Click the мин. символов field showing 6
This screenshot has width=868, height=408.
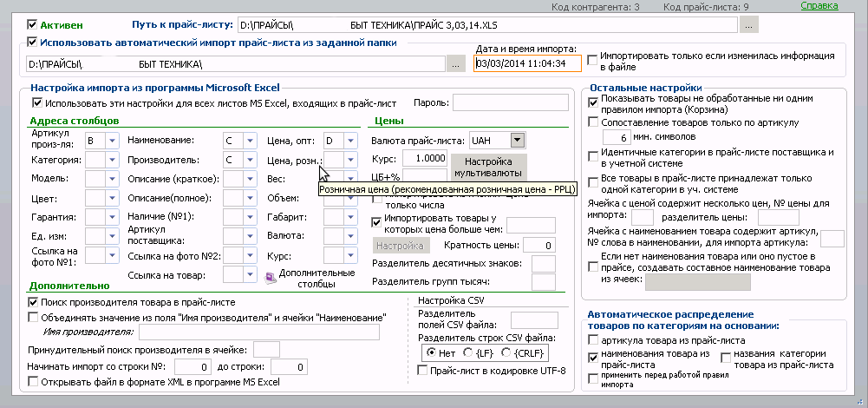click(x=617, y=137)
